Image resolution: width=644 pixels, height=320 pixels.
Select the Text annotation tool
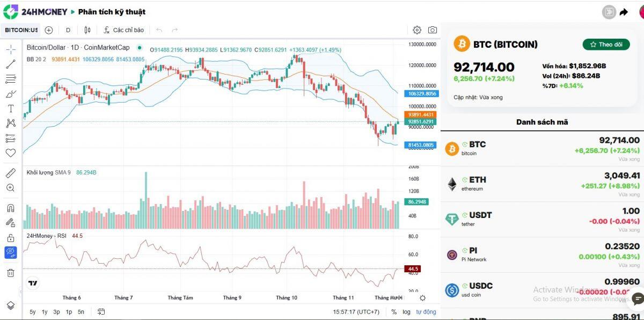[10, 108]
